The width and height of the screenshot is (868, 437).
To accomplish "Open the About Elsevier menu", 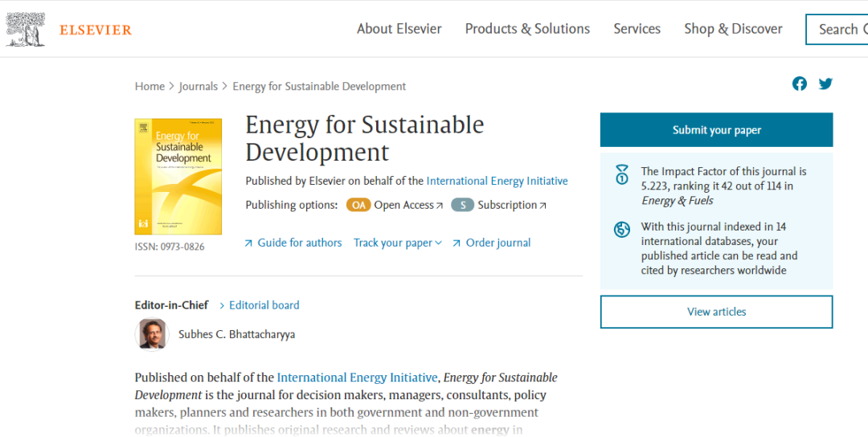I will pyautogui.click(x=399, y=29).
